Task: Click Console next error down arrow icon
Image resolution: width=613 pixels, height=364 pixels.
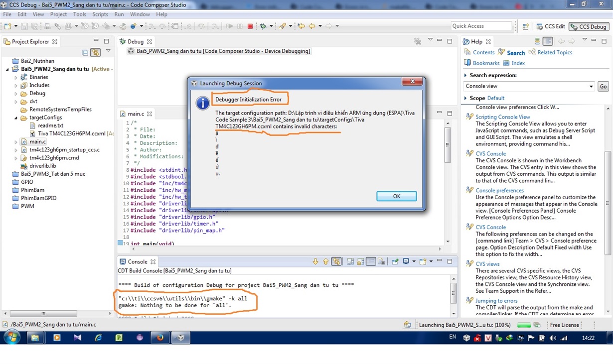Action: point(315,261)
